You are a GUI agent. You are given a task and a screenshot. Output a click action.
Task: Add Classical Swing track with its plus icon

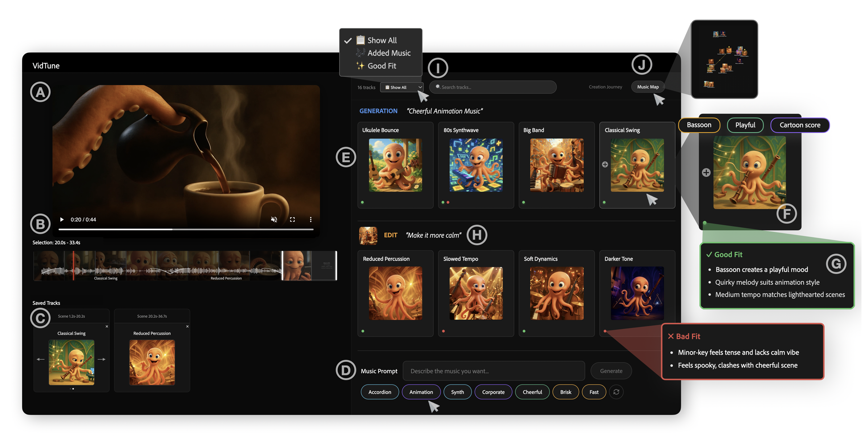605,164
